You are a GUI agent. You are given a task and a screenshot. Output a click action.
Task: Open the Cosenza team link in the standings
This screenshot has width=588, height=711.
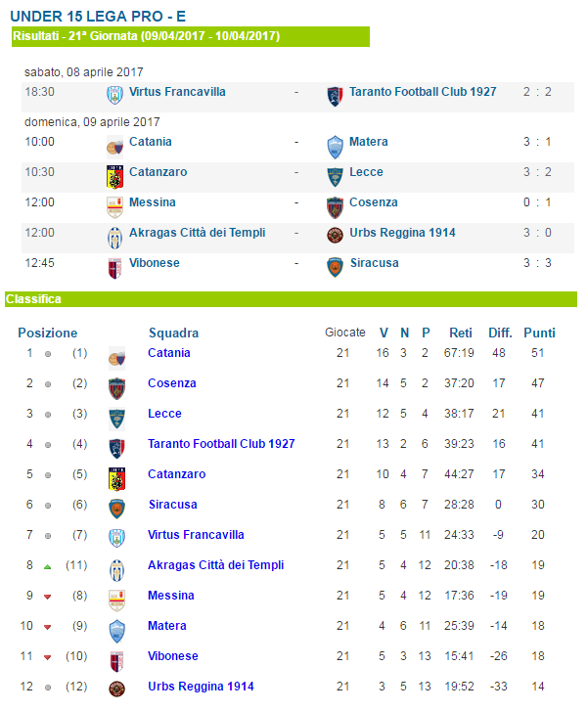172,383
